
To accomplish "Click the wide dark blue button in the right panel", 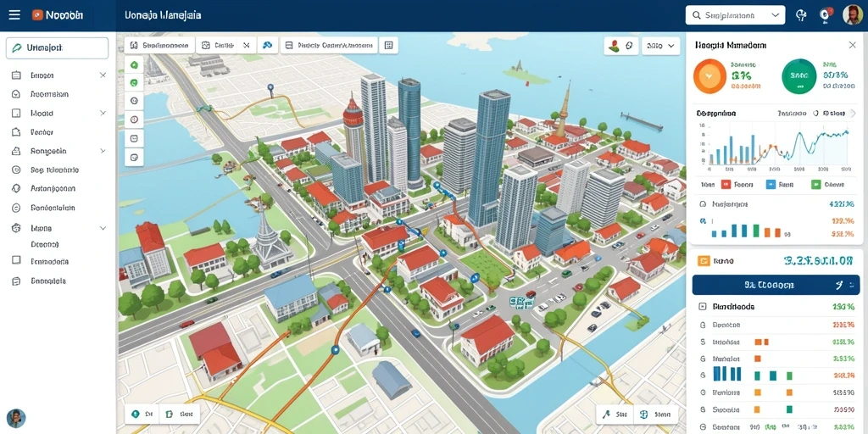I will coord(777,285).
